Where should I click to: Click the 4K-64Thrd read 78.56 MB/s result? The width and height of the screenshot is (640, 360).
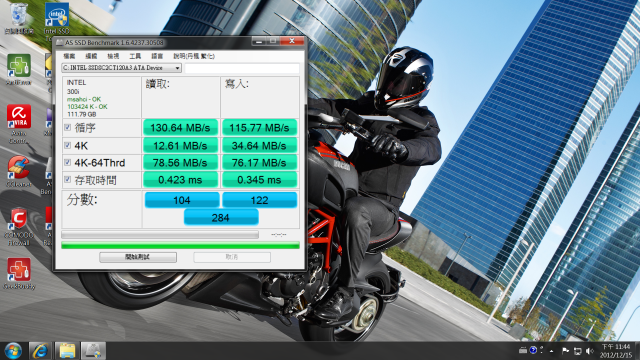pos(180,162)
